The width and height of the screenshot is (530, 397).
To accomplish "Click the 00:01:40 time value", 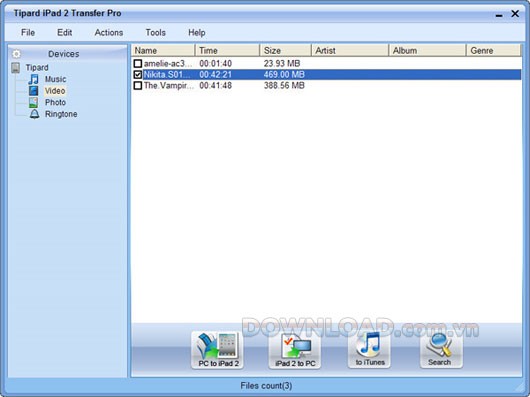I will tap(216, 63).
